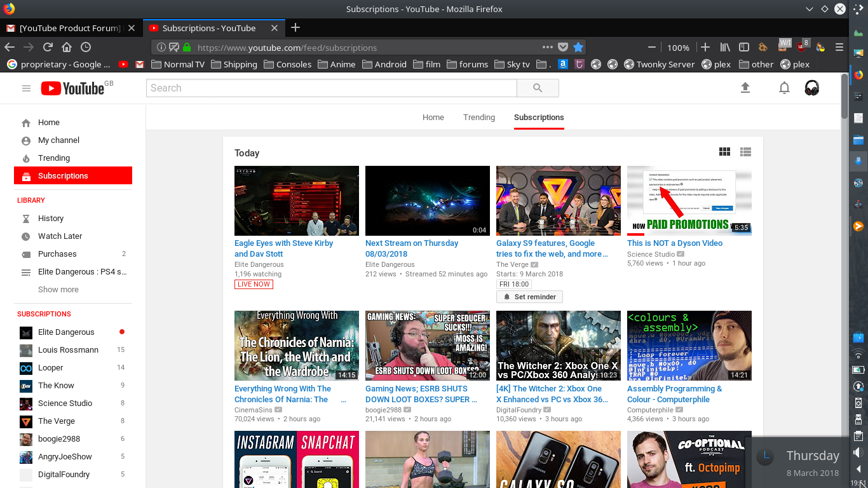
Task: Click the YouTube logo
Action: (x=72, y=88)
